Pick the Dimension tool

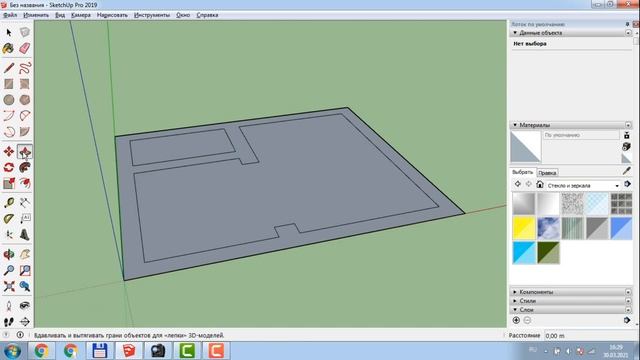[24, 202]
